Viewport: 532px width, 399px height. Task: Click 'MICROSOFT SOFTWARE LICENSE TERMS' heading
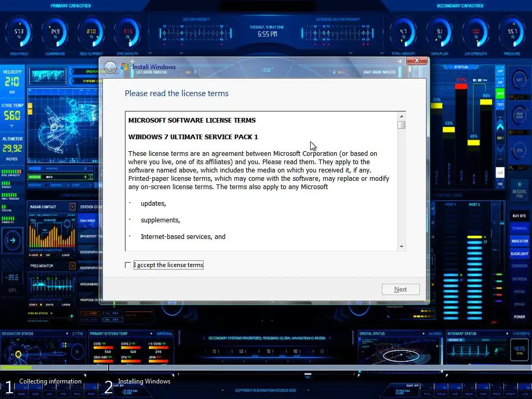coord(192,120)
